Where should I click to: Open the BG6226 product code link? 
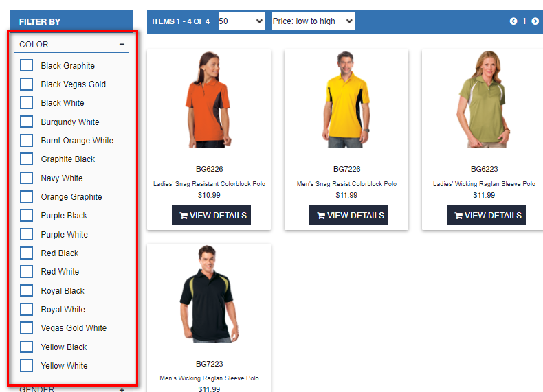coord(209,169)
